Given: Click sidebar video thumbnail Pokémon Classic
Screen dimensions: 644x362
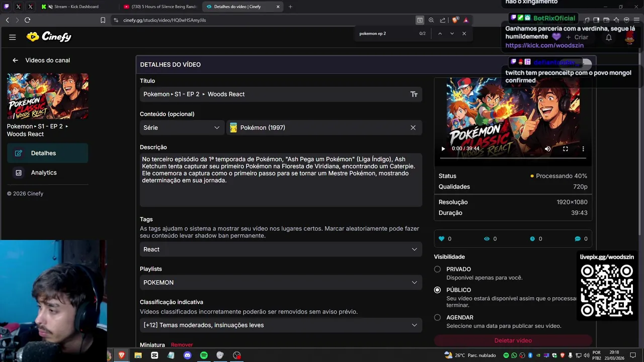Looking at the screenshot, I should [48, 97].
